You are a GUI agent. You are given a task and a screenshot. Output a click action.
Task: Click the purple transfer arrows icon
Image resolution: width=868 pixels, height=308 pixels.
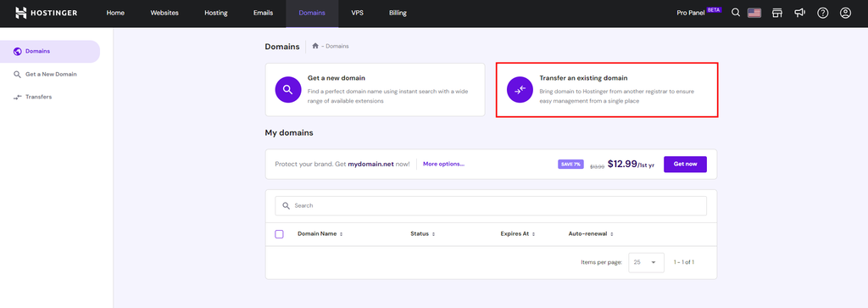520,90
